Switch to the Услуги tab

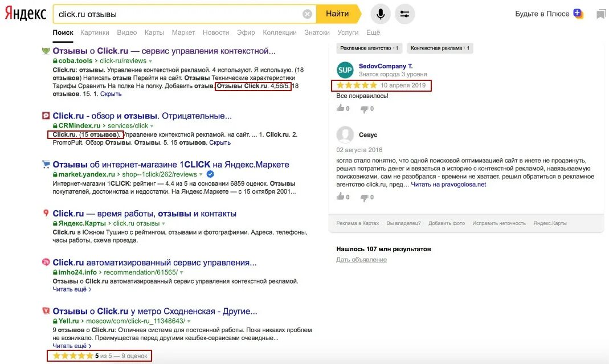click(x=348, y=32)
